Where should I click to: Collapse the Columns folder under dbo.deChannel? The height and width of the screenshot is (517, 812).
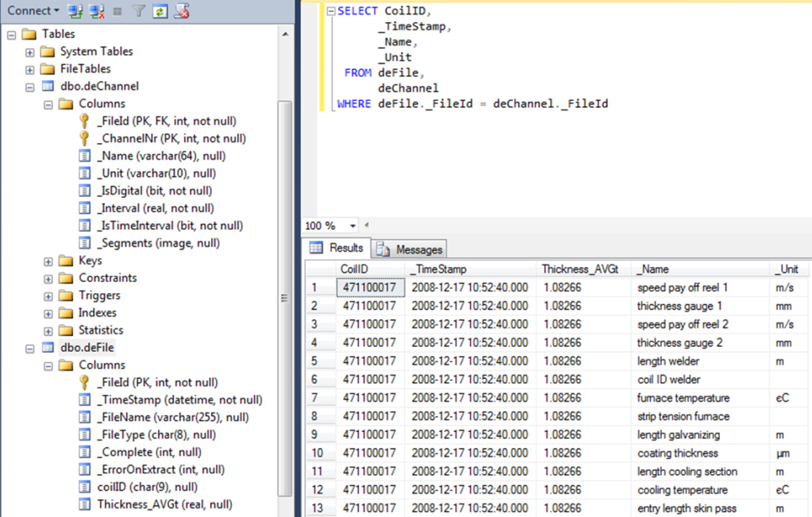(x=48, y=105)
